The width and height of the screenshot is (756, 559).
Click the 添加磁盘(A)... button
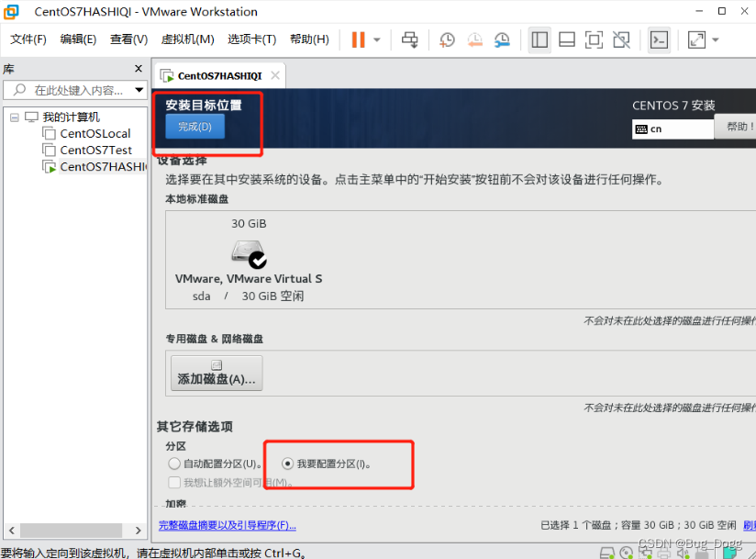[x=217, y=374]
